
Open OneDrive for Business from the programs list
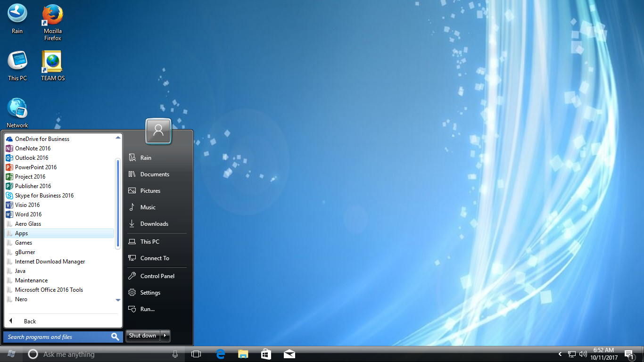point(59,139)
